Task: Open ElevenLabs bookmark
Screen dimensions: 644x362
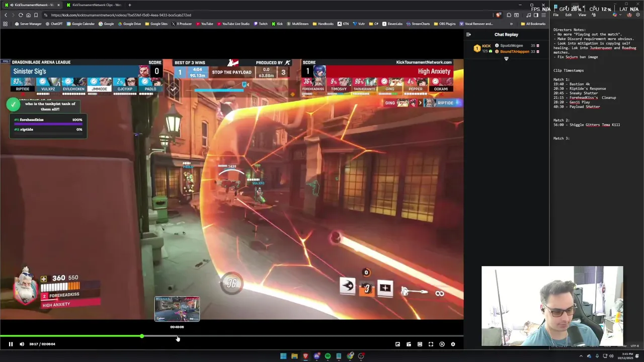Action: click(392, 24)
